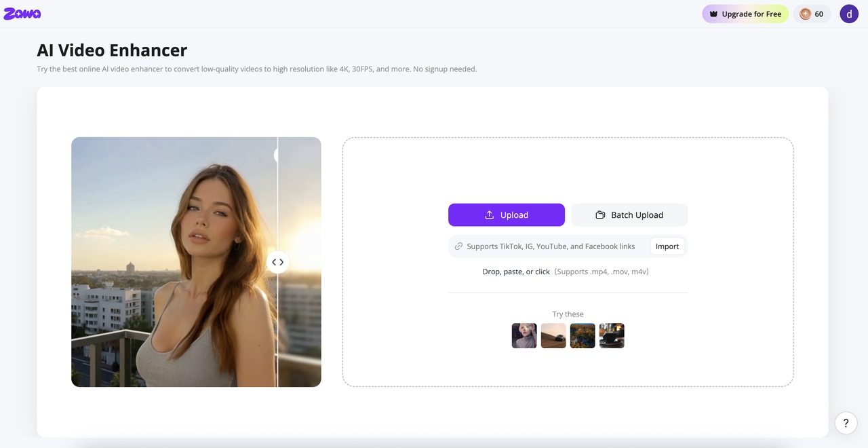Click the Import button
Image resolution: width=868 pixels, height=448 pixels.
coord(667,246)
